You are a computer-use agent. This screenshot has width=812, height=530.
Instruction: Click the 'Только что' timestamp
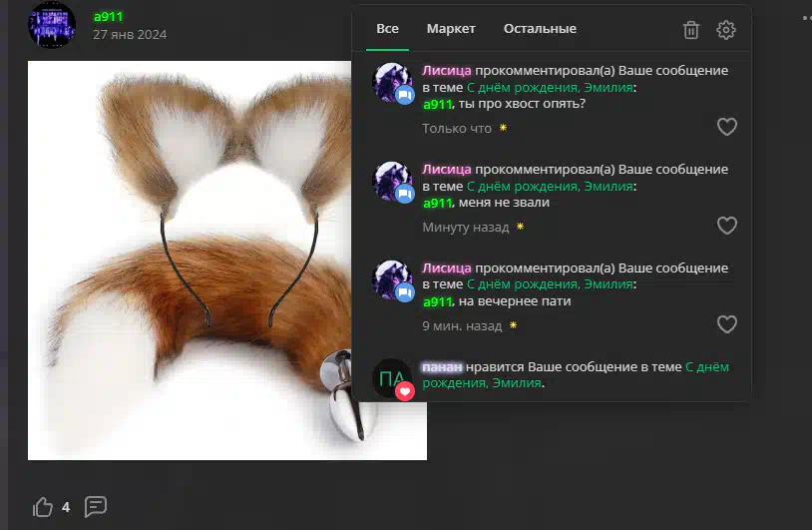tap(457, 129)
